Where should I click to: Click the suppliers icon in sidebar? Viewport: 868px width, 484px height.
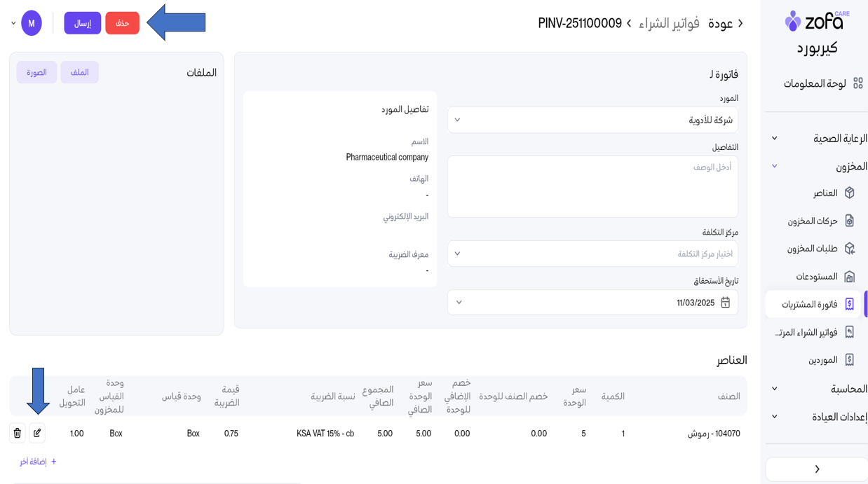tap(849, 360)
